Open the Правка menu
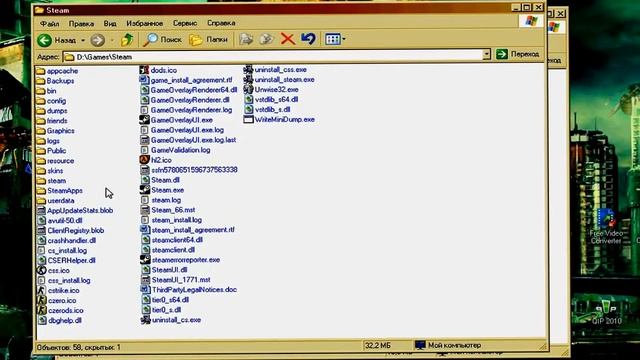This screenshot has height=360, width=640. point(81,24)
